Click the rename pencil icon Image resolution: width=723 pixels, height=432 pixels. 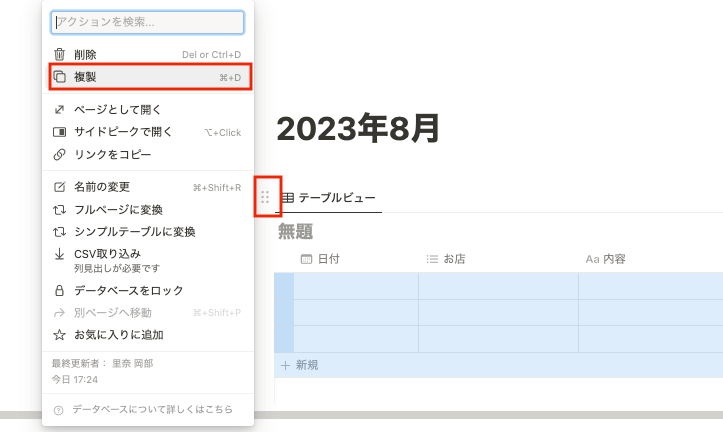[59, 187]
